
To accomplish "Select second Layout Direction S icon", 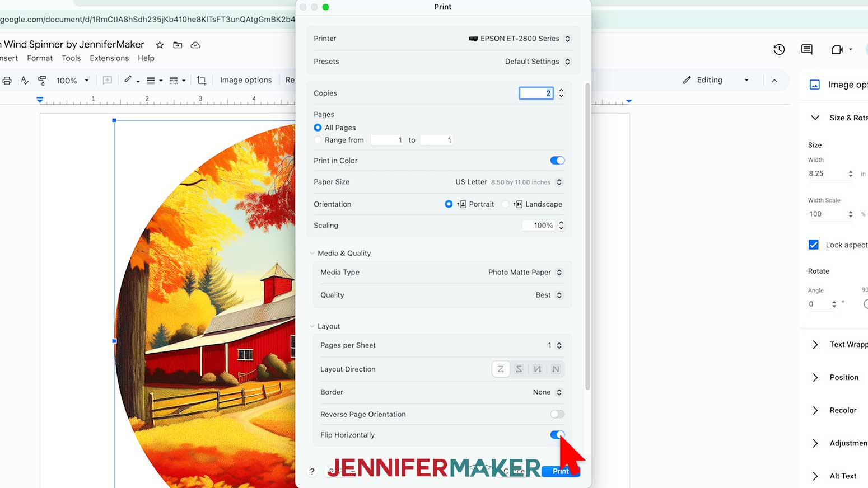I will tap(519, 369).
